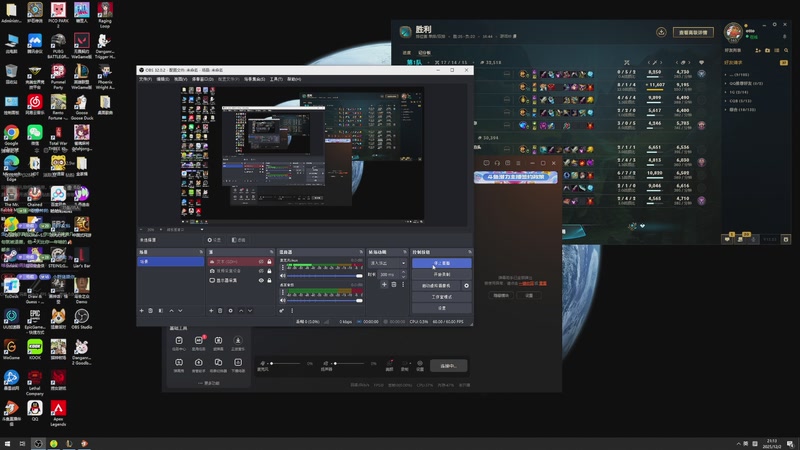Open Mic/Aux channel three-dot menu
800x450 pixels.
(x=283, y=267)
